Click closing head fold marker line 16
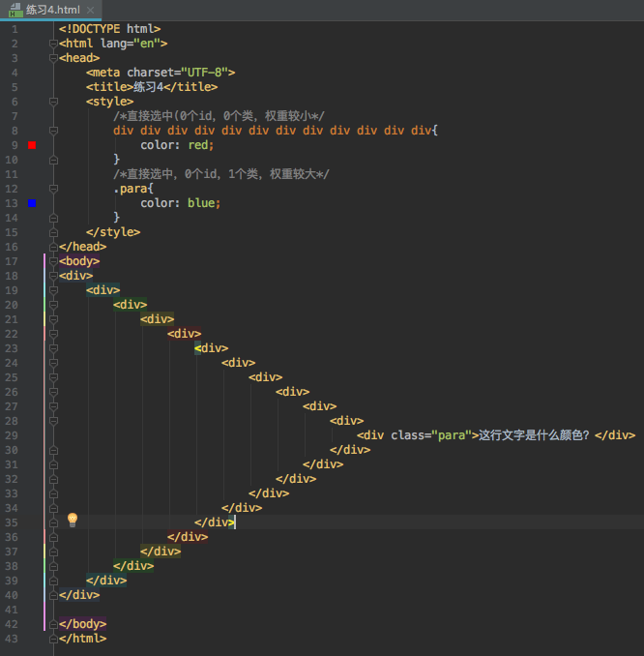Image resolution: width=644 pixels, height=656 pixels. (x=53, y=247)
